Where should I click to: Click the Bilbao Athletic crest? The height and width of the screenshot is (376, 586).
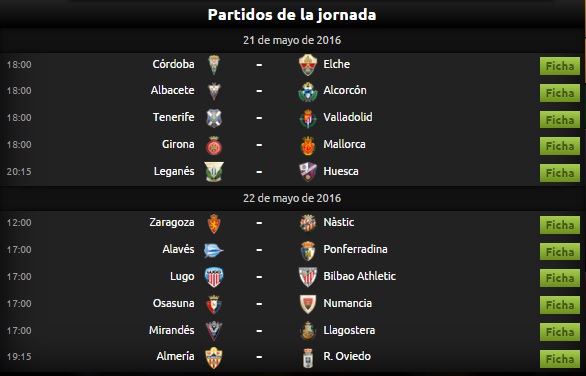308,277
